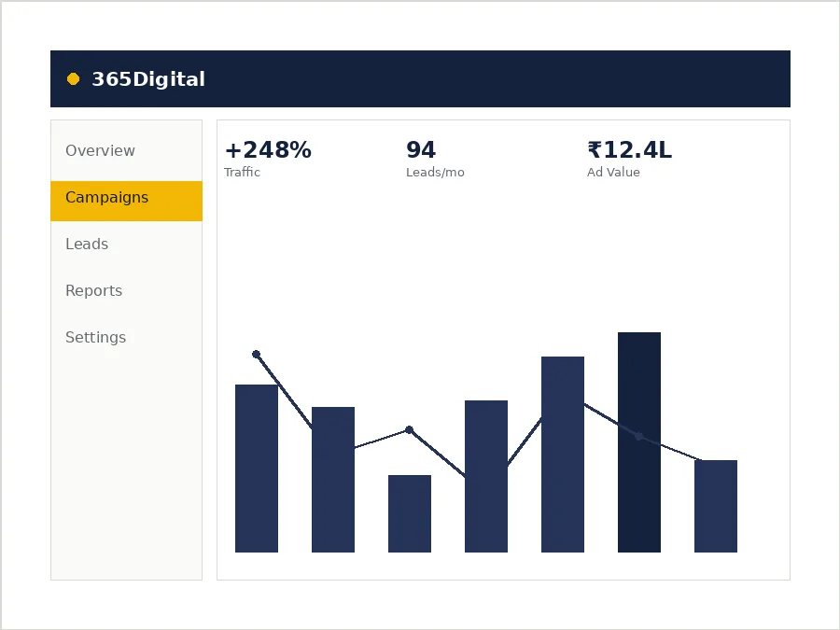The image size is (840, 630).
Task: Open the Overview sidebar item
Action: (126, 150)
